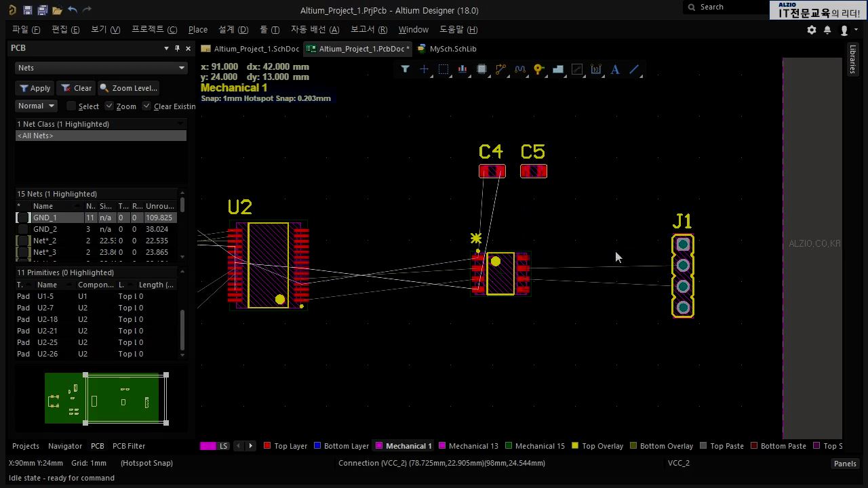Click the Save All icon
Image resolution: width=868 pixels, height=488 pixels.
42,10
